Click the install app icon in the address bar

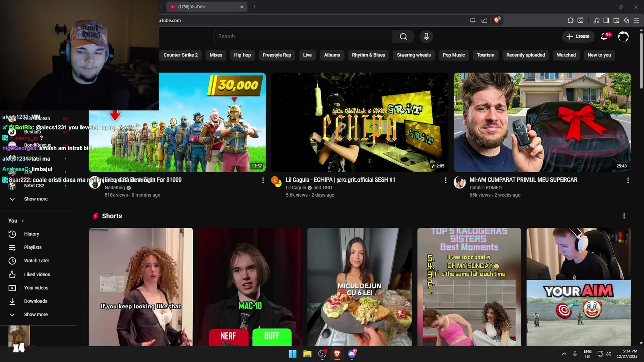click(x=473, y=20)
